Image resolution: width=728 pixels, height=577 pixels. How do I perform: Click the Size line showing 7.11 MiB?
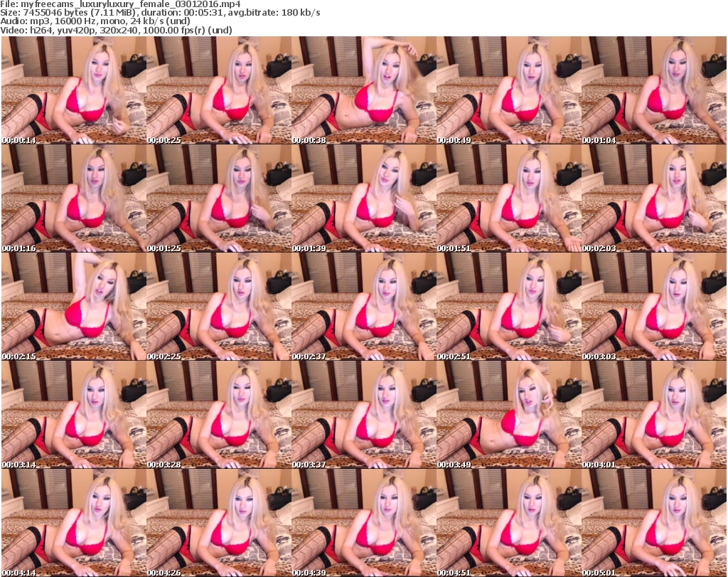160,13
